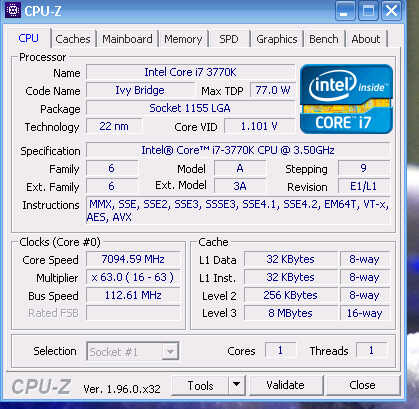The width and height of the screenshot is (419, 409).
Task: Open the About tab
Action: [x=366, y=39]
